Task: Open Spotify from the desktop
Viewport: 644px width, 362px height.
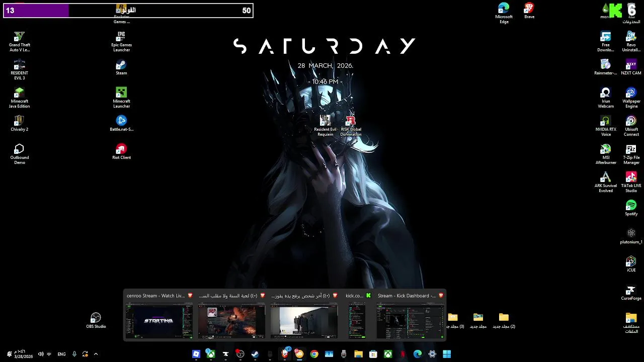Action: (631, 208)
